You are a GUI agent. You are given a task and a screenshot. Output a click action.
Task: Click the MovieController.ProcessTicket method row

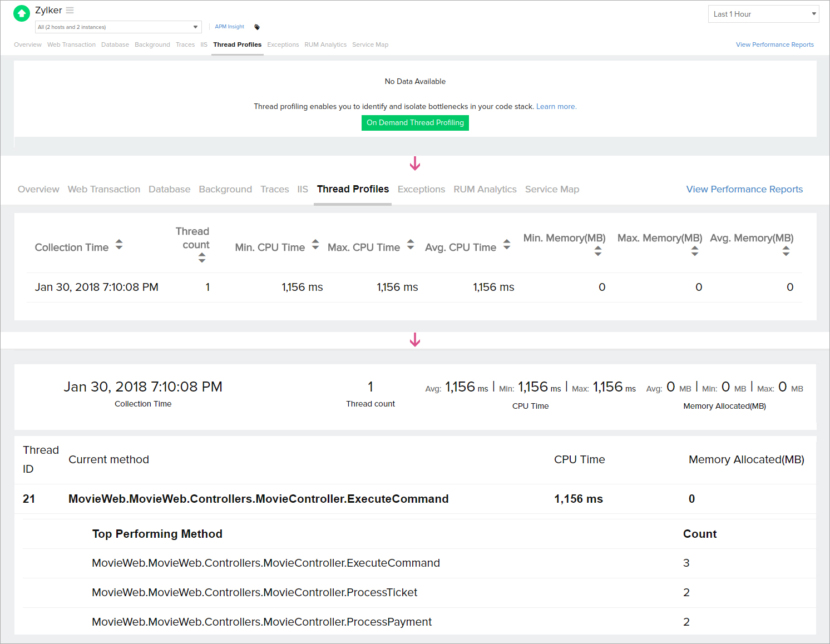point(419,592)
